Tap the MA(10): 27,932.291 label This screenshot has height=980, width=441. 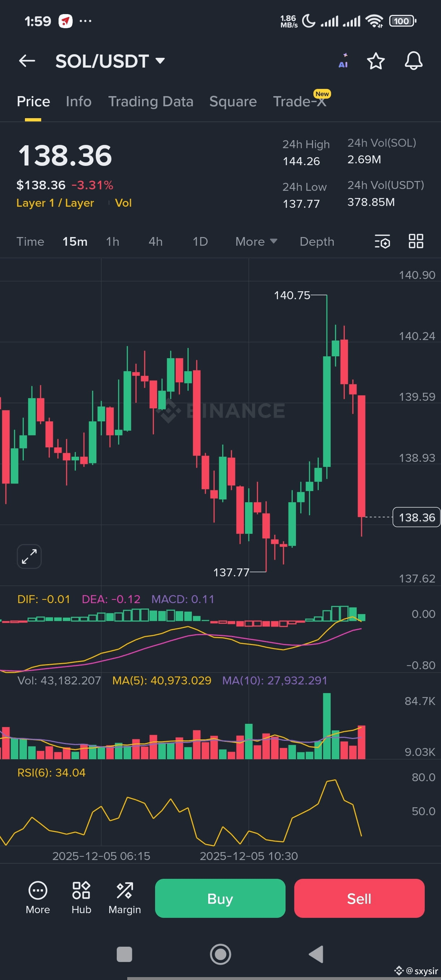click(275, 680)
